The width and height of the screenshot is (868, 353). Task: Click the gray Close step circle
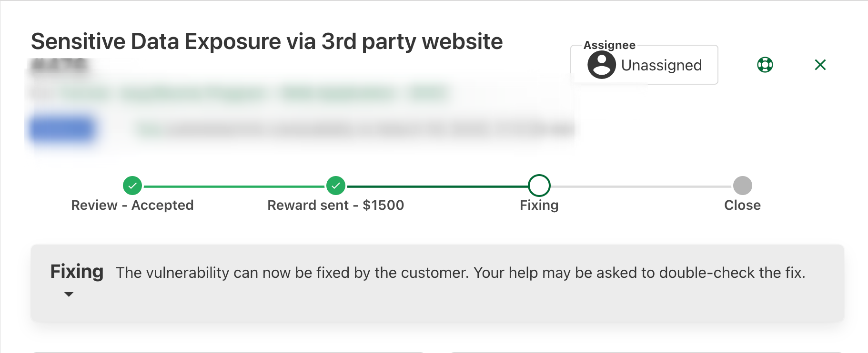742,186
